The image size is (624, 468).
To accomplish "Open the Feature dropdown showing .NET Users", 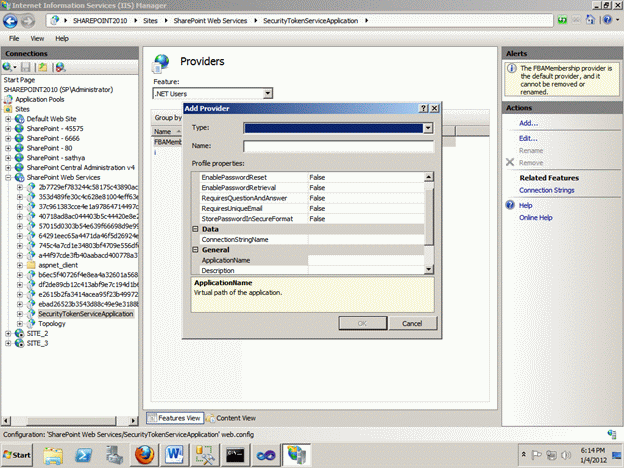I will coord(268,94).
